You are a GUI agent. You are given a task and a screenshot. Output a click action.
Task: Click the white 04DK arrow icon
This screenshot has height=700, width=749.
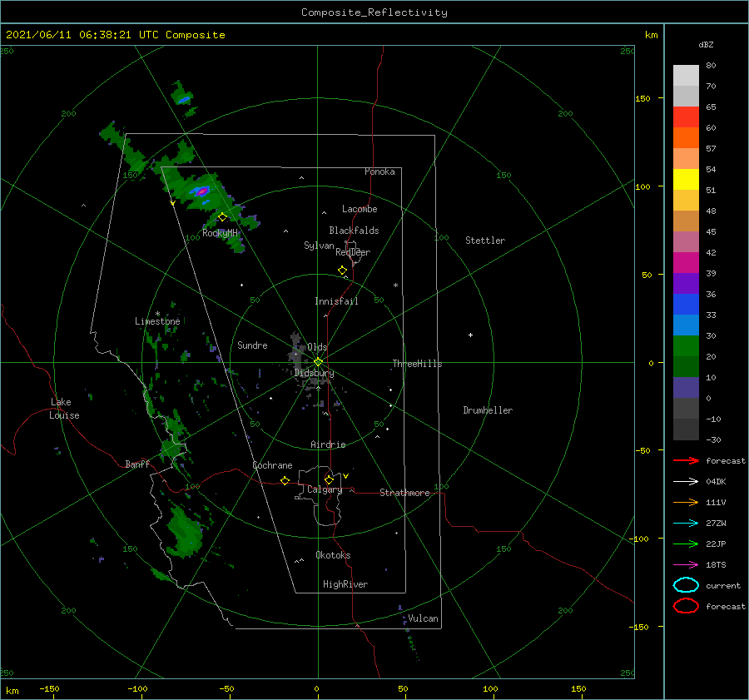click(686, 481)
